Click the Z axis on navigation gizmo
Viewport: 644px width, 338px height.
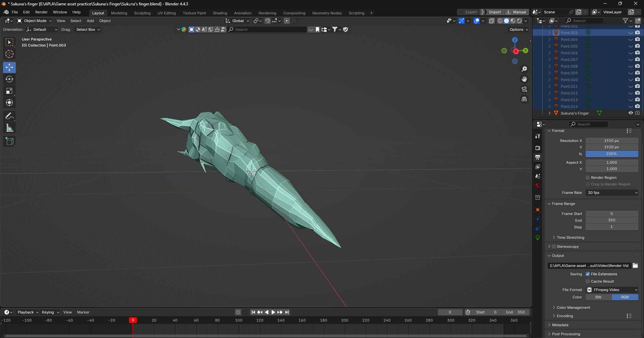point(515,40)
